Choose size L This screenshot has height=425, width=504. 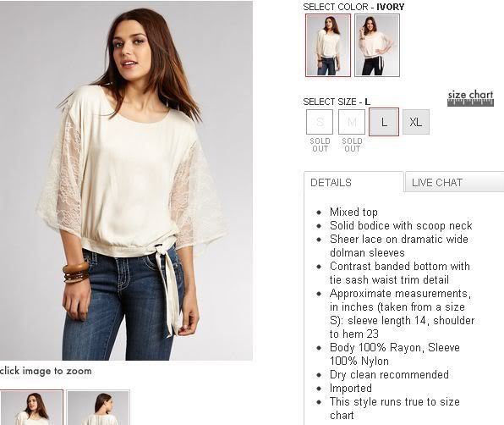[384, 122]
